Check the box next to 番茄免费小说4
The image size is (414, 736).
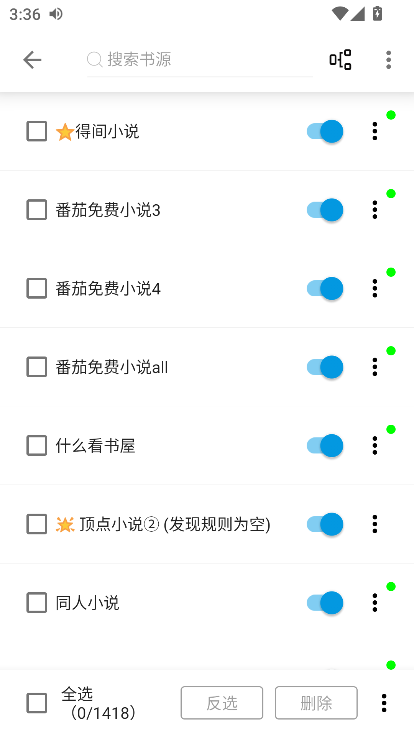(x=37, y=288)
